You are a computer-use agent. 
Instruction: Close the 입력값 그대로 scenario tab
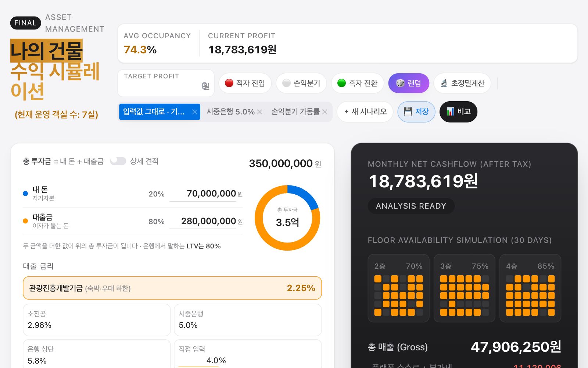[x=195, y=112]
